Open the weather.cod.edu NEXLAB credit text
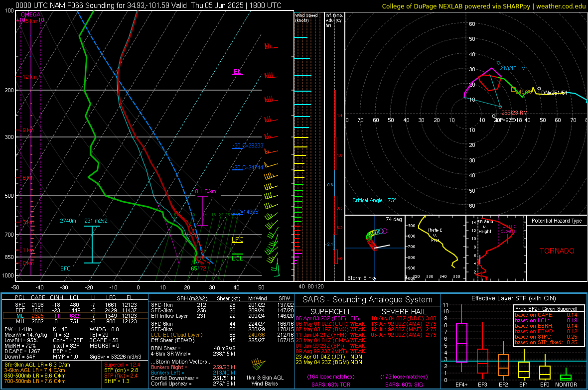The width and height of the screenshot is (588, 390). tap(483, 6)
